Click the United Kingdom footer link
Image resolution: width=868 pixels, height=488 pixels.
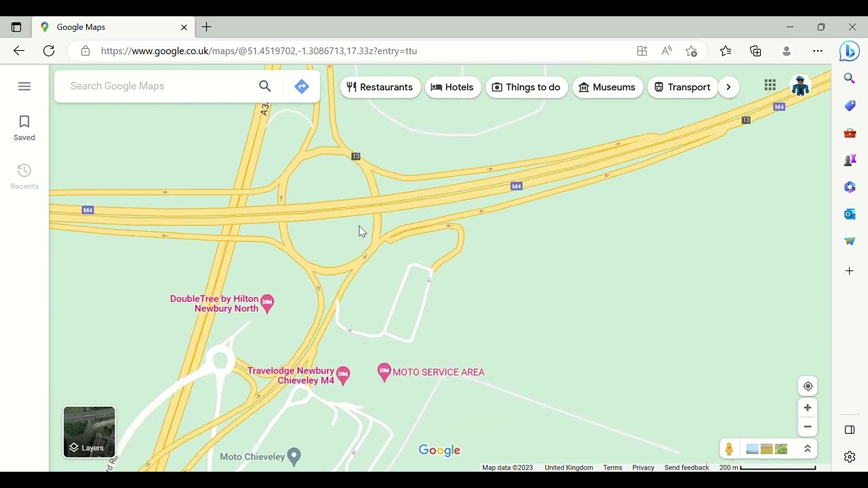pyautogui.click(x=568, y=468)
